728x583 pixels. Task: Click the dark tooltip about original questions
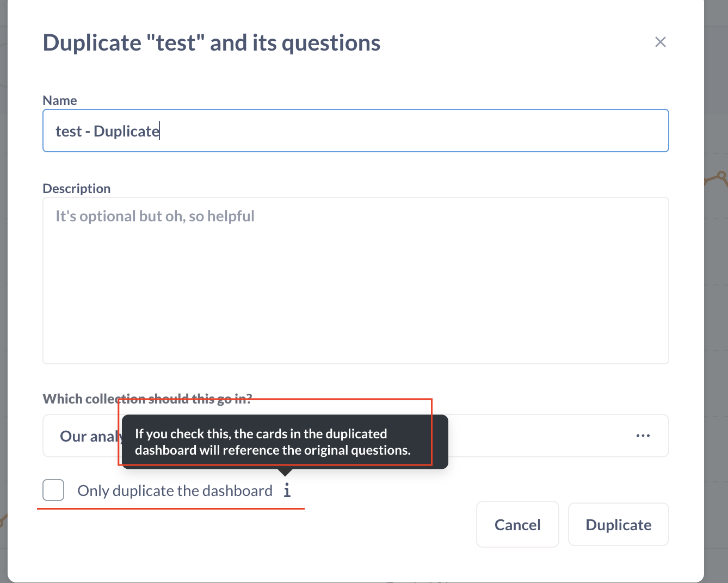coord(285,442)
